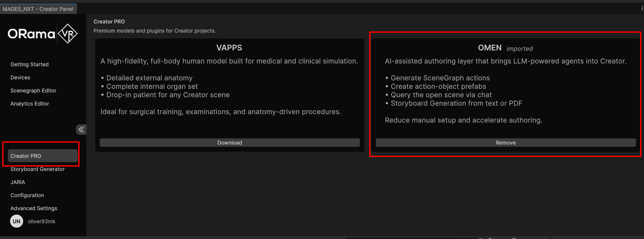Click the OMEN card title

click(490, 48)
